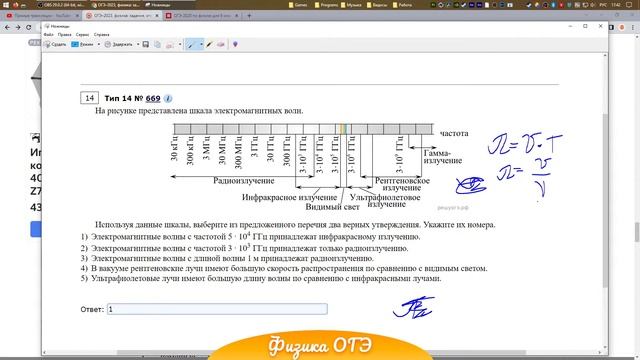
Task: Select the pen tool in Snipping Tool
Action: [191, 44]
